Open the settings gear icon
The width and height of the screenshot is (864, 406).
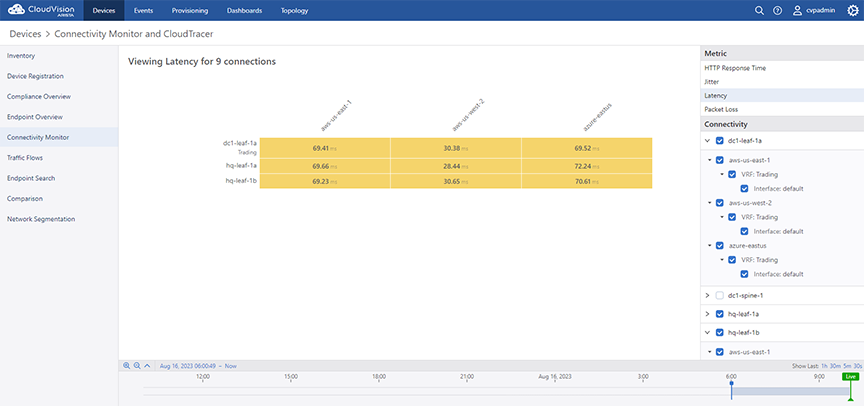(852, 10)
